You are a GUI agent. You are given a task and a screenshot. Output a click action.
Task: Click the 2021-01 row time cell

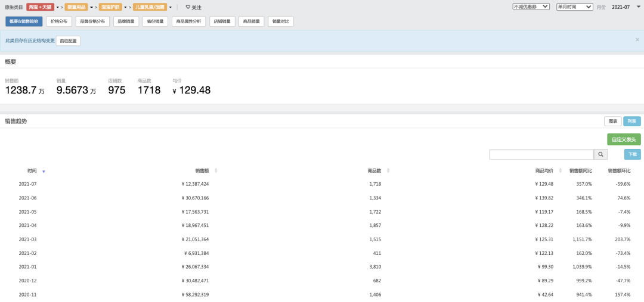[x=28, y=267]
